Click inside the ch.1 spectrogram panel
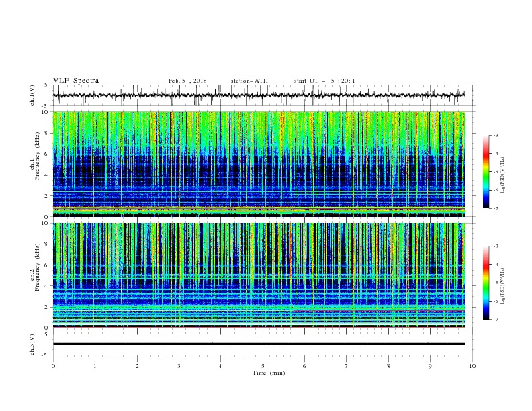This screenshot has width=532, height=411. click(259, 164)
